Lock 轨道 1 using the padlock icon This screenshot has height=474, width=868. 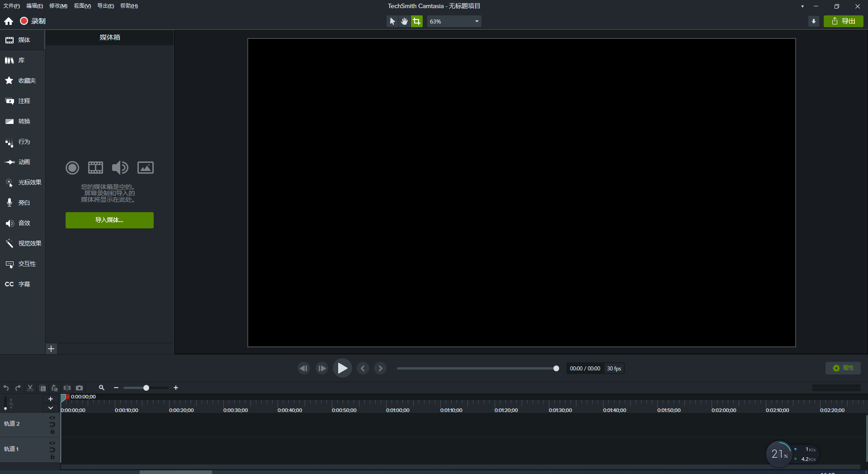(52, 457)
